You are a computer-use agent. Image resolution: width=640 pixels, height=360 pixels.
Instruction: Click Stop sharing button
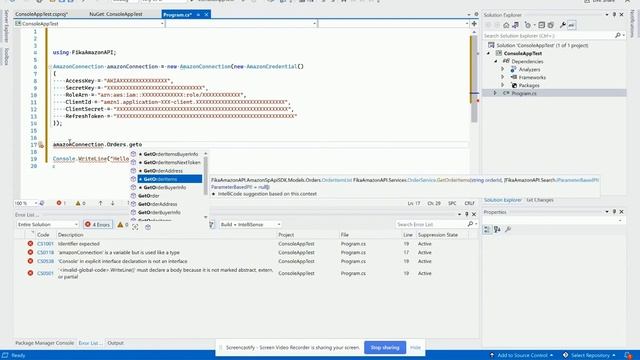click(385, 348)
